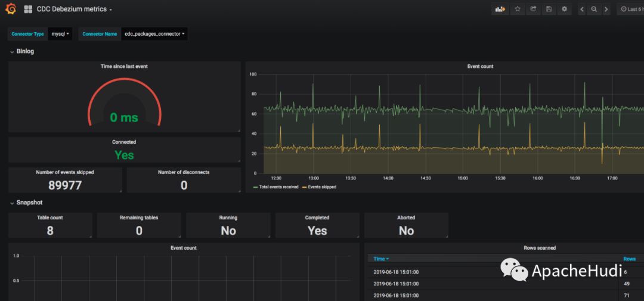Sort the table by Rows column header
The height and width of the screenshot is (301, 644).
[629, 259]
